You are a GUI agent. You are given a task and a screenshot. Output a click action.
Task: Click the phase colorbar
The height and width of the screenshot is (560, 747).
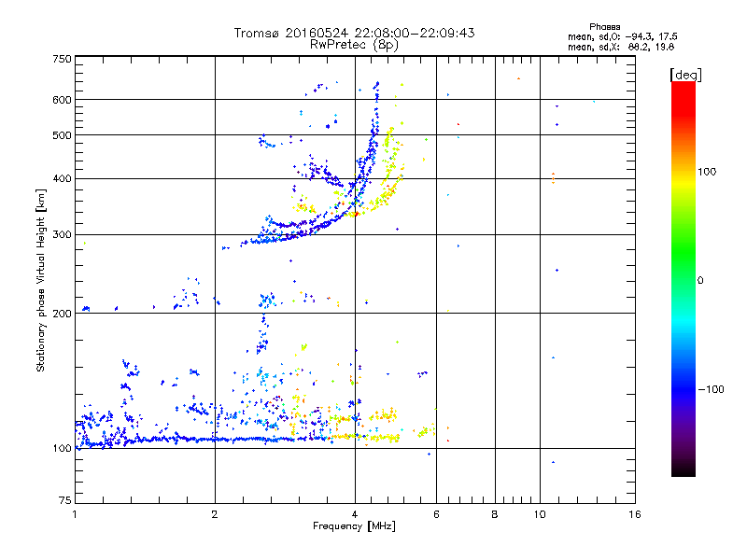pyautogui.click(x=684, y=278)
